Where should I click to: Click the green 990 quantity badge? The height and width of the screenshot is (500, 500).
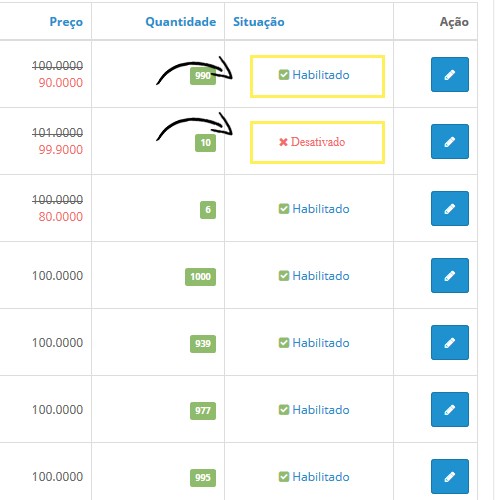[203, 76]
